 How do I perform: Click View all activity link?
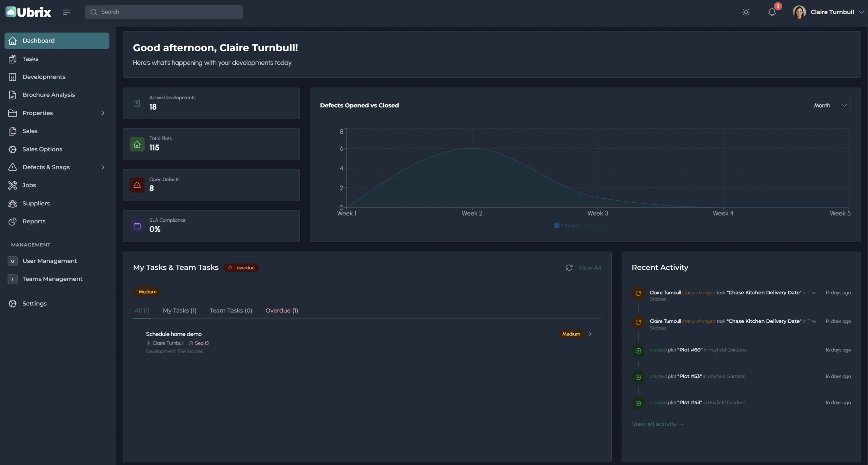point(657,424)
